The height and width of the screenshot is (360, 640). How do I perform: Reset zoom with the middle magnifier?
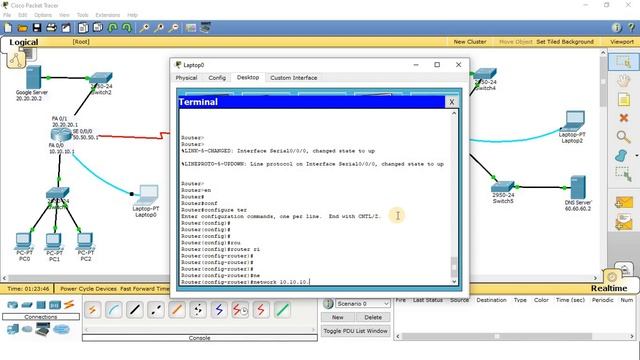159,28
